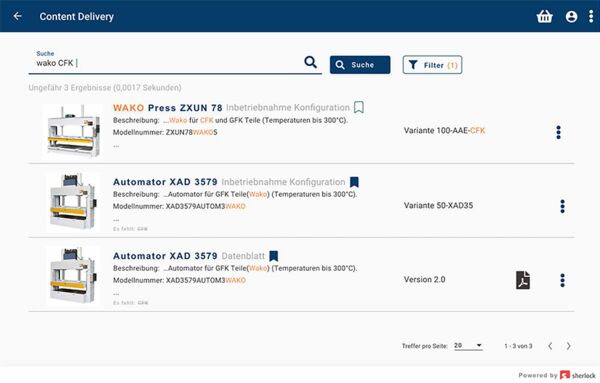This screenshot has height=383, width=600.
Task: Click Ungefähr 3 Ergebnisse result count
Action: coord(105,88)
